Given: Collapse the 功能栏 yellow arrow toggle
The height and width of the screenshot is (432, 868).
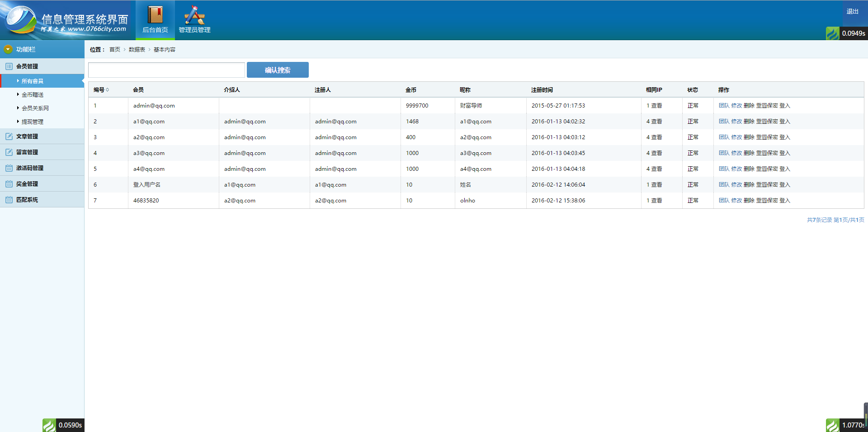Looking at the screenshot, I should point(8,49).
